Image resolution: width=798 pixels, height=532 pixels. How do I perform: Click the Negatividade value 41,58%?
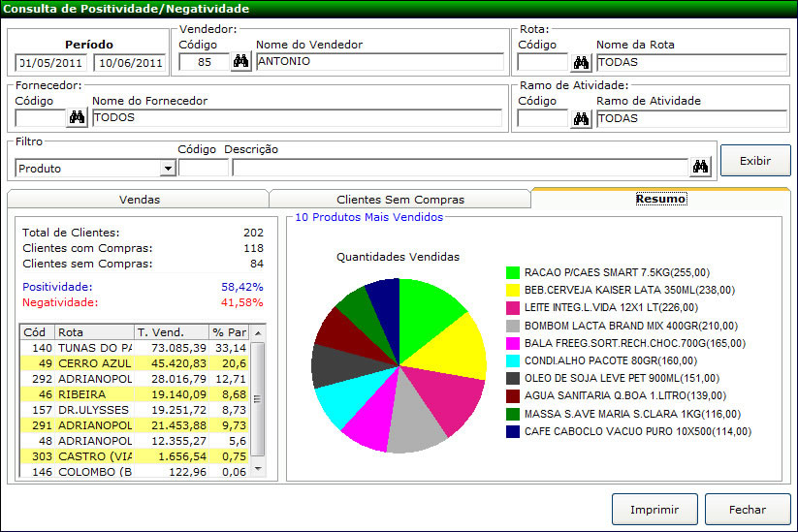click(242, 302)
